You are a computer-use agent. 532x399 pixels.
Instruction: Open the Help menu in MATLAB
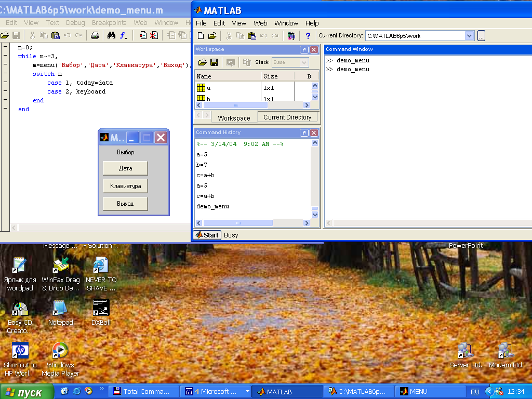pos(312,23)
